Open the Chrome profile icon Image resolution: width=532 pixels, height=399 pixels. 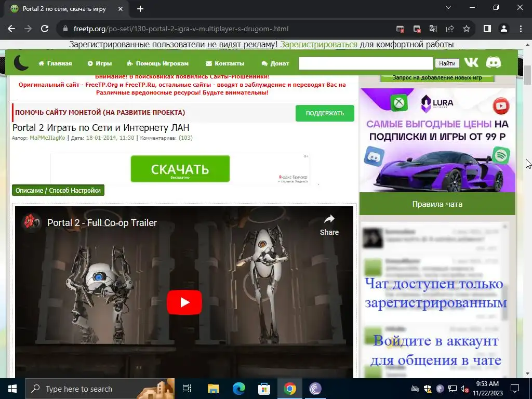pyautogui.click(x=504, y=29)
